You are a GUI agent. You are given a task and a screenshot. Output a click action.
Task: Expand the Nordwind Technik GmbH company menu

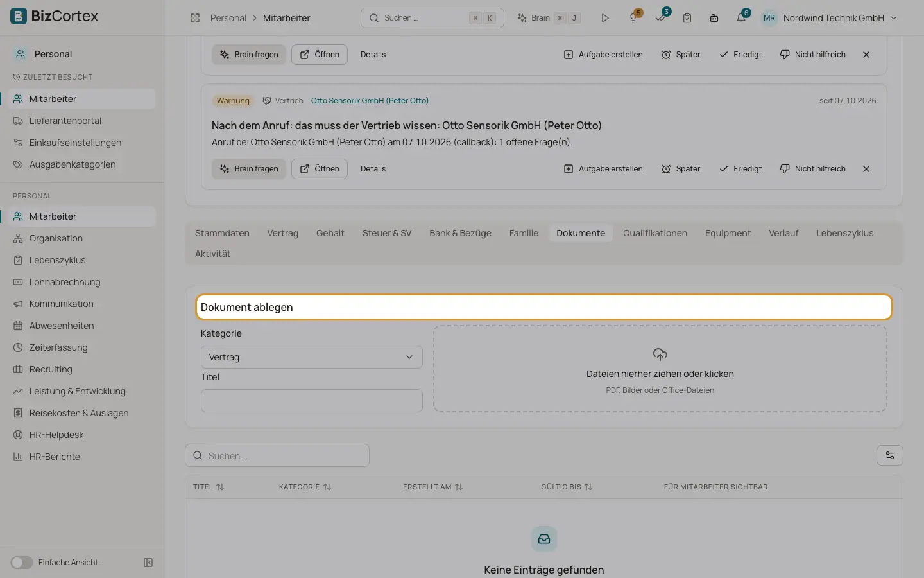pos(840,18)
